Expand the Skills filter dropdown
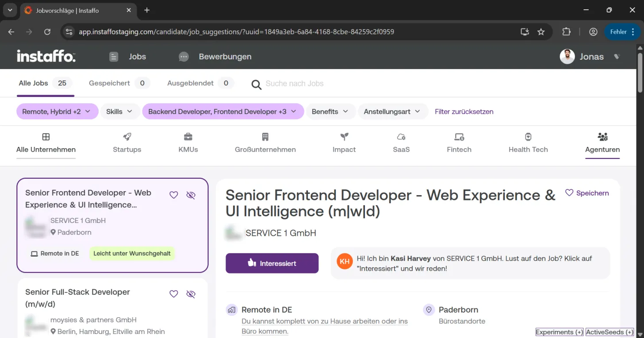This screenshot has width=644, height=338. (120, 111)
